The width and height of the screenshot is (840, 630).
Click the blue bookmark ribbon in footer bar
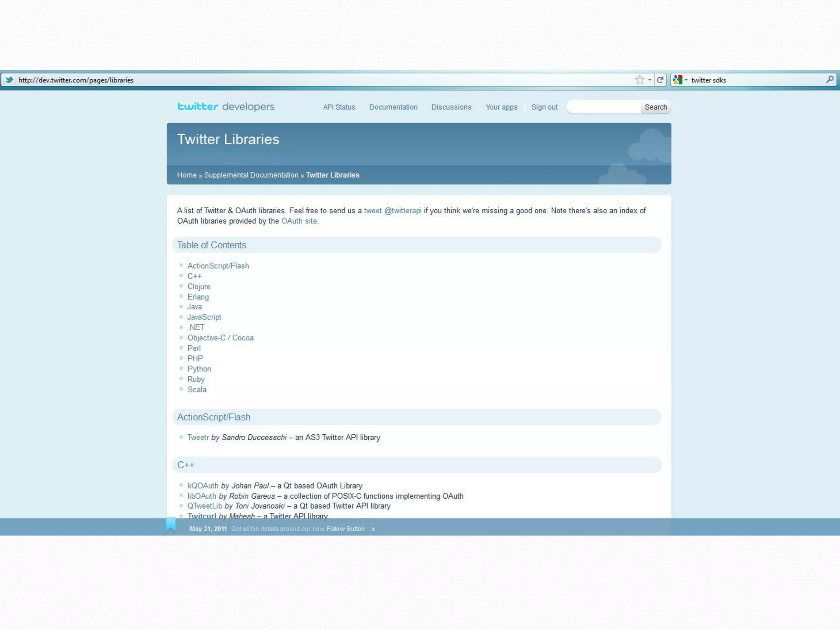[x=171, y=525]
